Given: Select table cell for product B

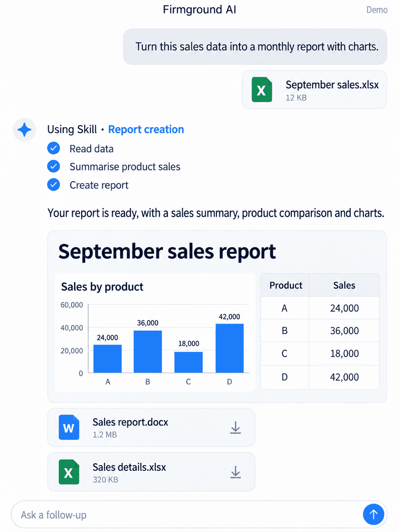Looking at the screenshot, I should click(x=285, y=331).
